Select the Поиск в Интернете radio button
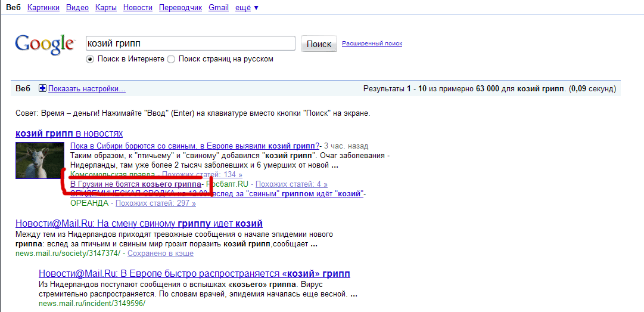644x312 pixels. click(x=90, y=59)
